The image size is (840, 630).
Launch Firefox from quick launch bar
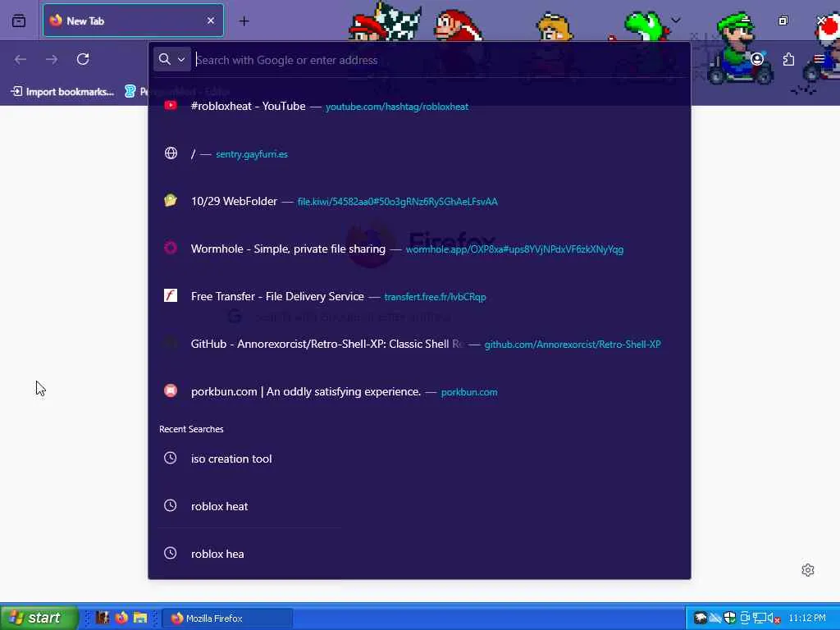click(x=121, y=618)
